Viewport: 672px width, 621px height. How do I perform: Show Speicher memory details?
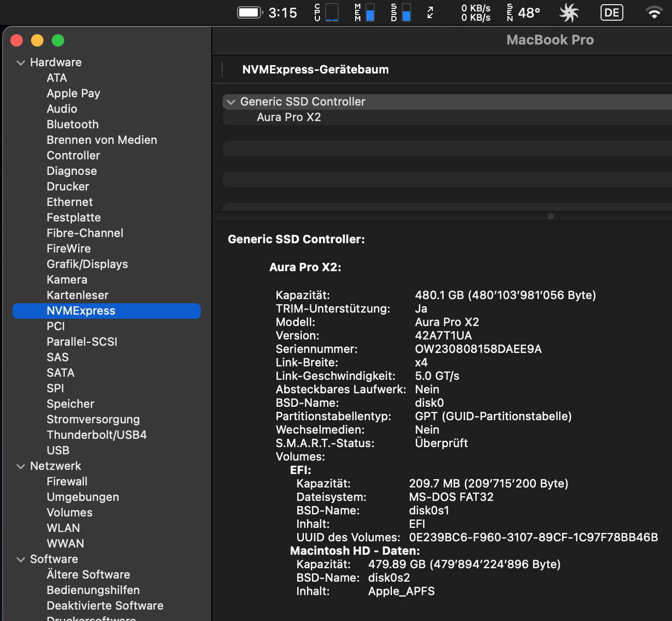click(x=70, y=404)
